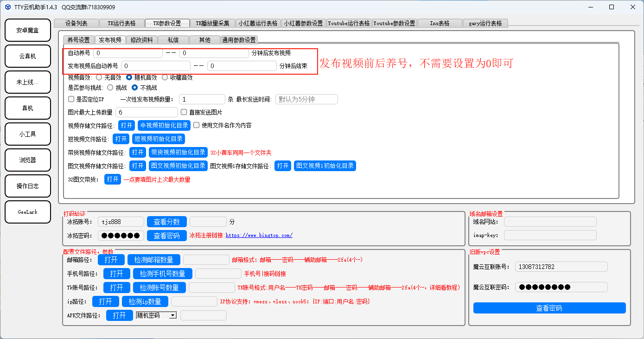Open the 养号设置 sub-tab
644x339 pixels.
pos(79,40)
